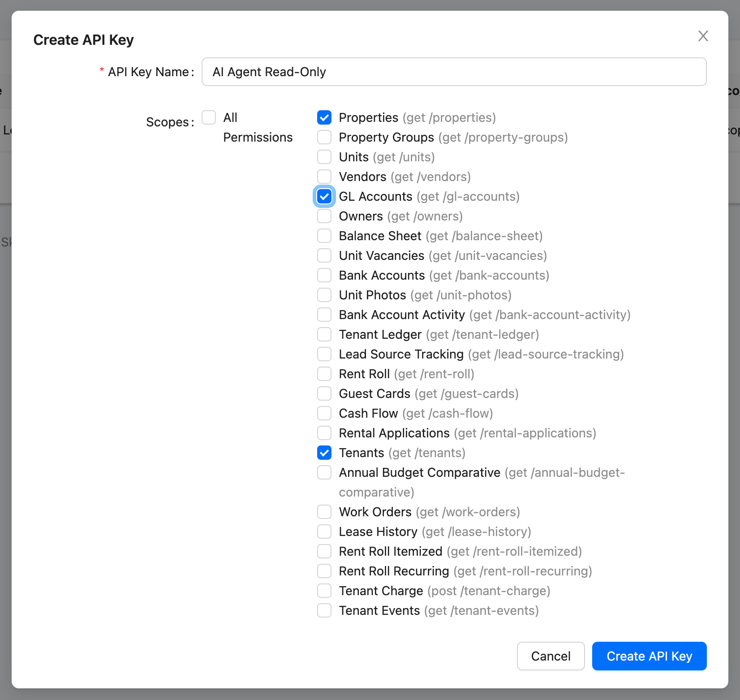Uncheck the Properties scope
Screen dimensions: 740x700
click(324, 117)
